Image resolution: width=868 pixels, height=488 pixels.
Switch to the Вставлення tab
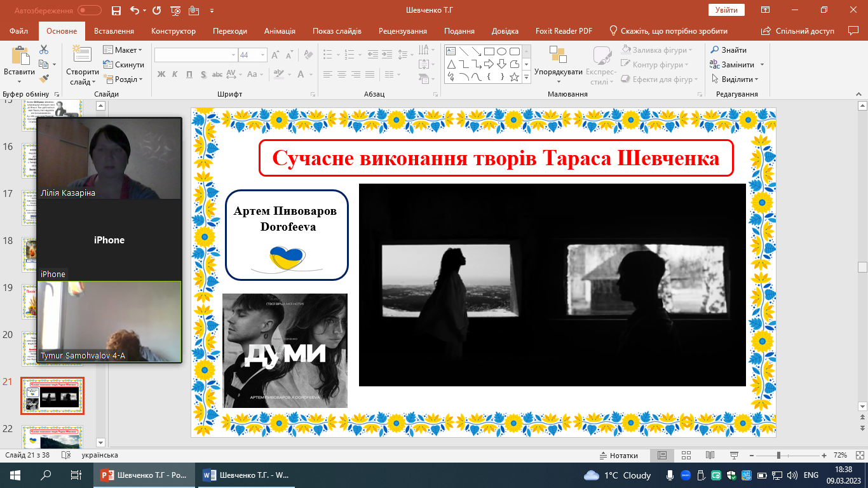pos(114,31)
